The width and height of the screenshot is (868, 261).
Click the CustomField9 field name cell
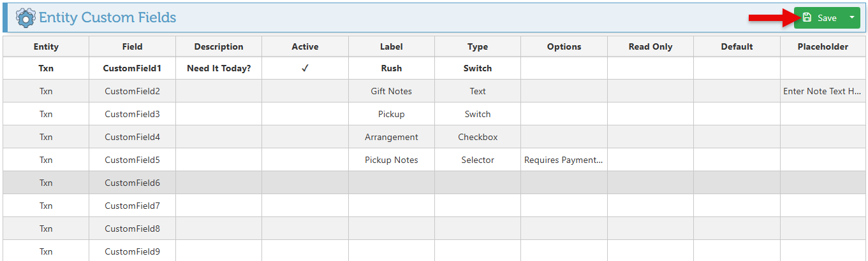[132, 251]
